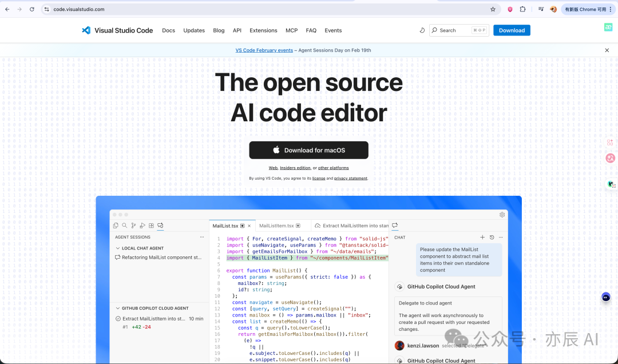Open the Docs menu item
Image resolution: width=618 pixels, height=364 pixels.
tap(168, 30)
